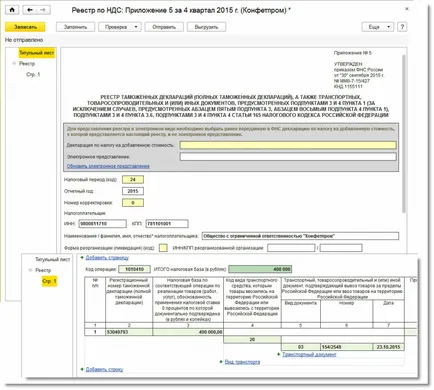Image resolution: width=434 pixels, height=390 pixels.
Task: Click the Код операции field 1010410
Action: tap(135, 269)
